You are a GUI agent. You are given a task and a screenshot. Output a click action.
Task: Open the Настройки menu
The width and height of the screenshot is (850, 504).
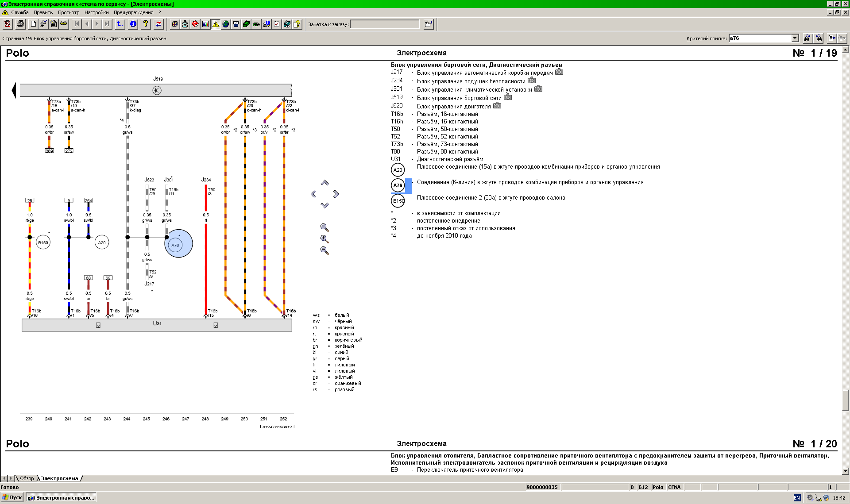click(x=96, y=12)
